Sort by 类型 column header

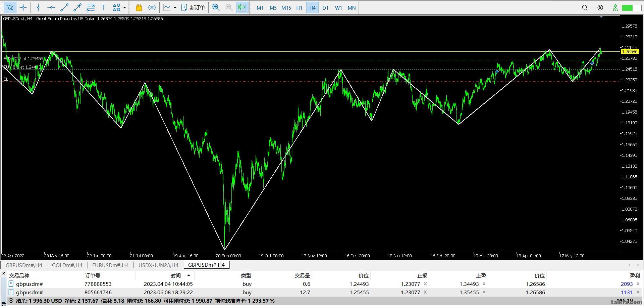246,275
